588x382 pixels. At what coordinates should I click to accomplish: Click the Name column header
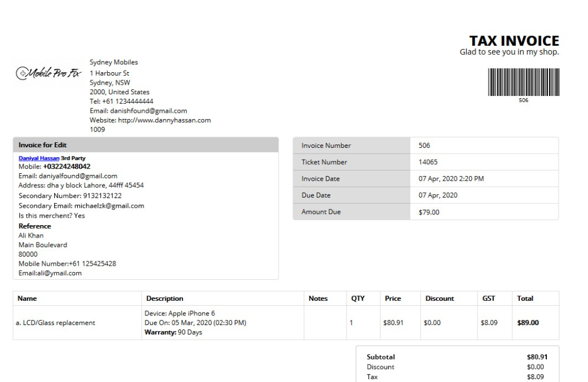27,298
